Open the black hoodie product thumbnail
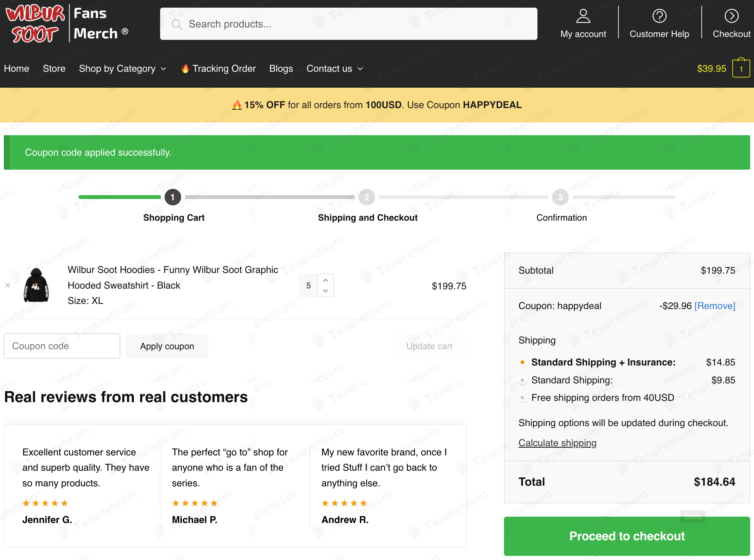Viewport: 754px width, 560px height. pos(36,285)
